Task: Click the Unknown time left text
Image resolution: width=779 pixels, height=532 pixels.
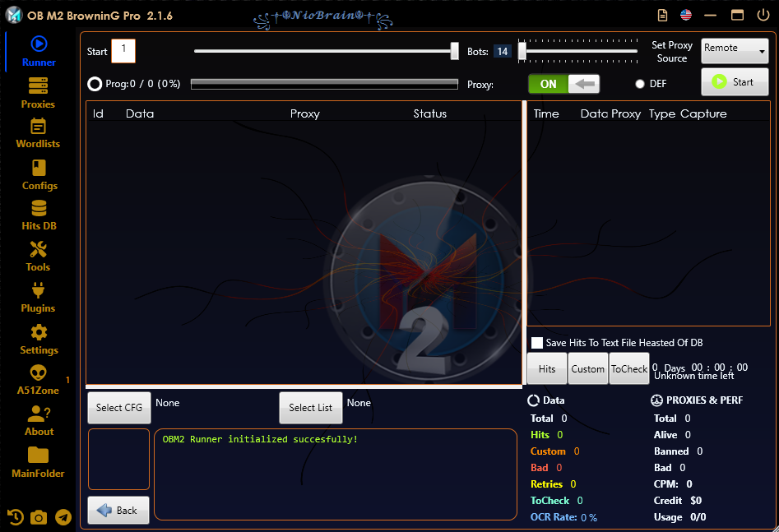Action: point(693,376)
